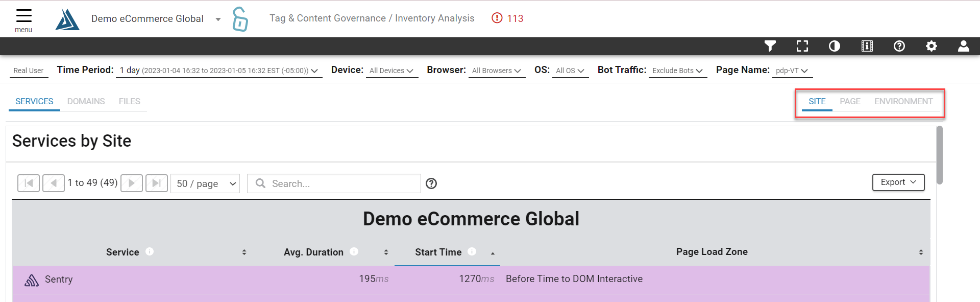Open the settings gear icon

(932, 46)
